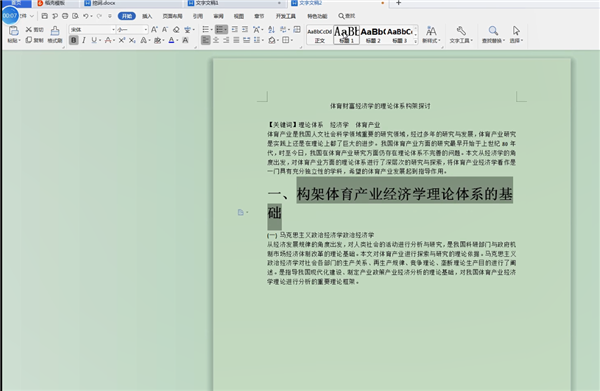The height and width of the screenshot is (391, 600).
Task: Open the blue-underlined A font color picker
Action: click(172, 40)
